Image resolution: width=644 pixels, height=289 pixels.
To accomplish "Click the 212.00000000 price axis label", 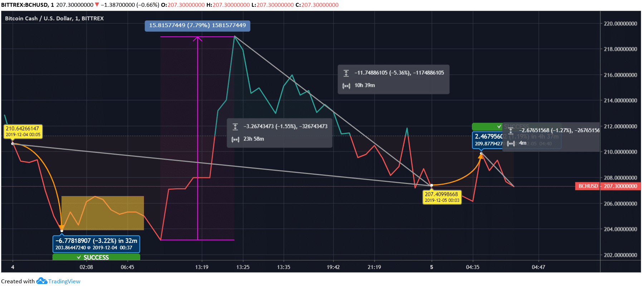I will [620, 126].
